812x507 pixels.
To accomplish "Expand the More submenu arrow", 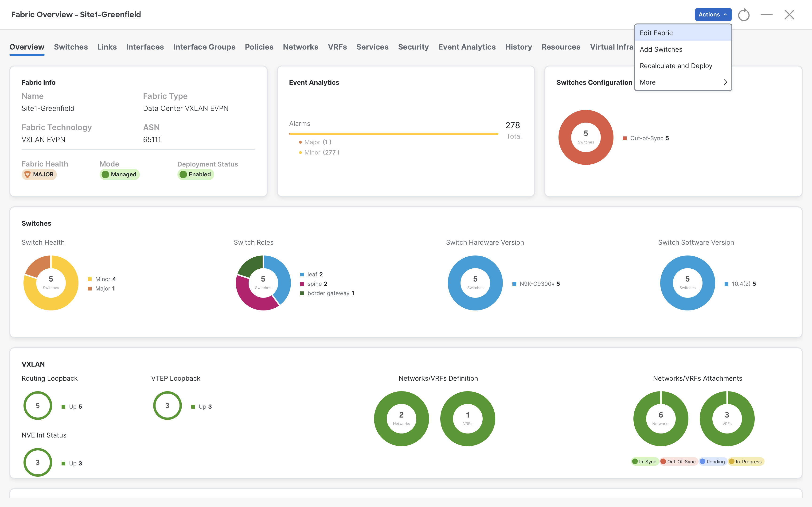I will 725,82.
